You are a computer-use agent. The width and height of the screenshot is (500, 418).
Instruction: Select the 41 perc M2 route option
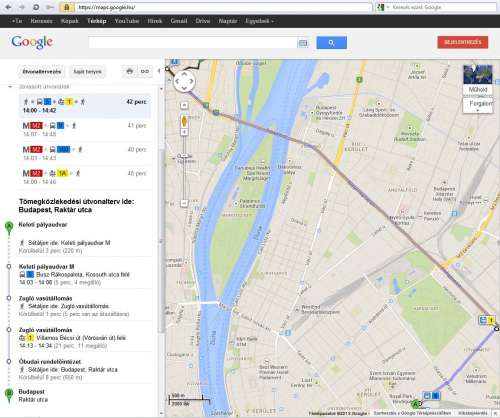(x=85, y=129)
